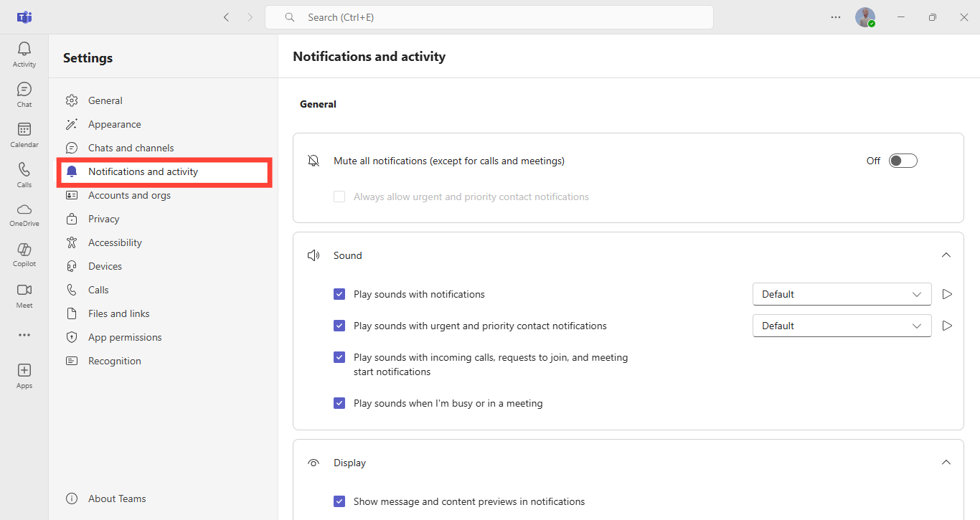Click About Teams link
Screen dimensions: 980x520
(x=116, y=498)
